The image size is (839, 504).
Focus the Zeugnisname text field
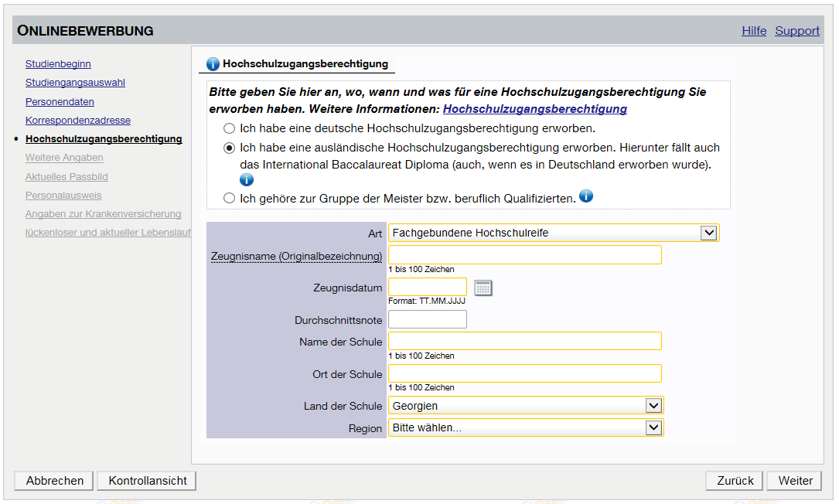tap(525, 254)
